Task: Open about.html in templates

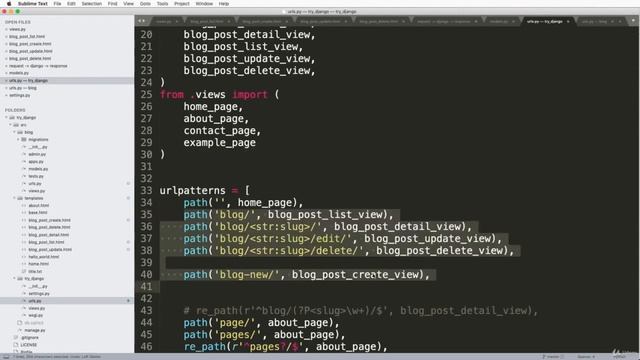Action: coord(38,205)
